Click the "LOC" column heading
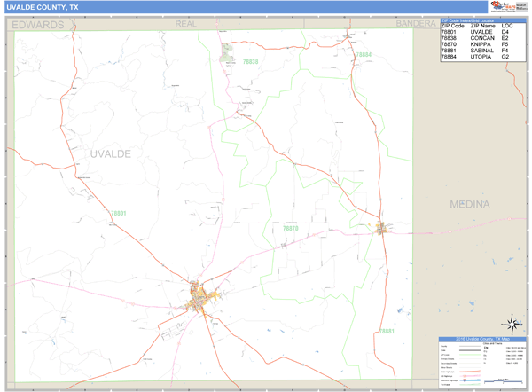 tap(507, 26)
